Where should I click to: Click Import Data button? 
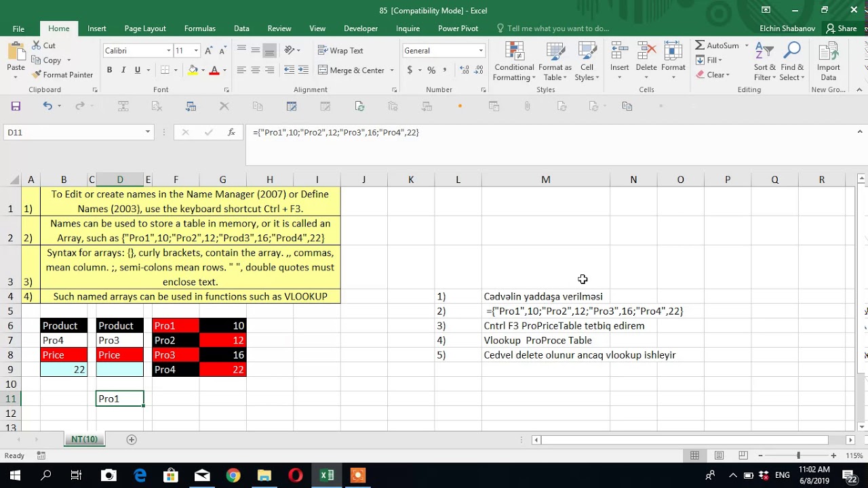(828, 62)
